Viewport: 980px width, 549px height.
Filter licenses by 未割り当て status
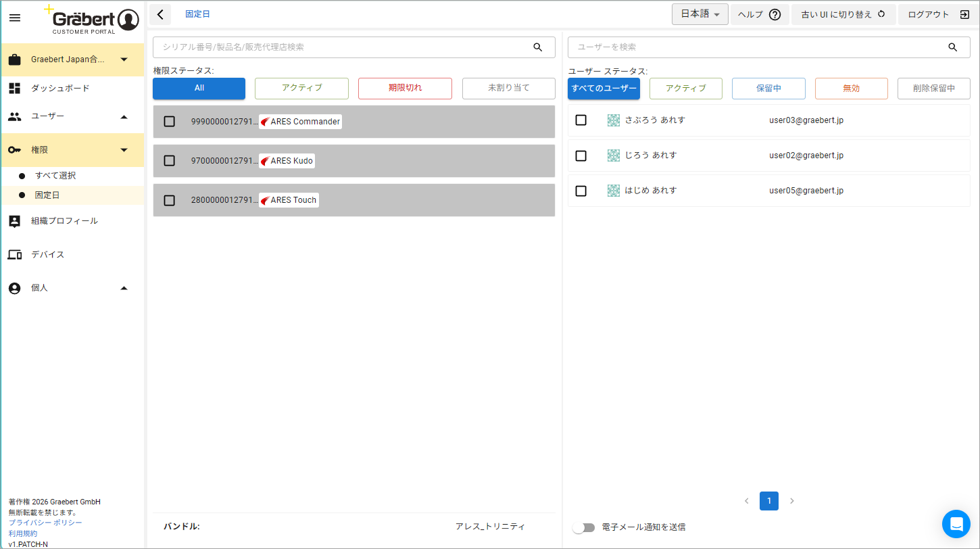click(x=509, y=89)
